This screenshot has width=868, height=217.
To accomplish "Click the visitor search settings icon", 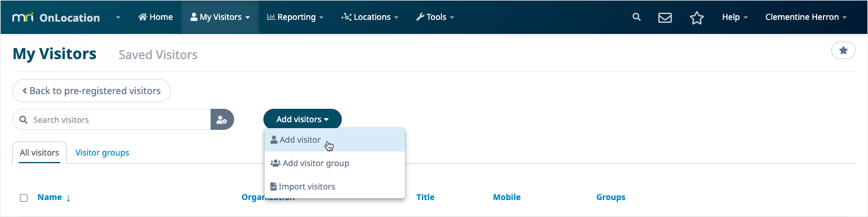I will (222, 119).
